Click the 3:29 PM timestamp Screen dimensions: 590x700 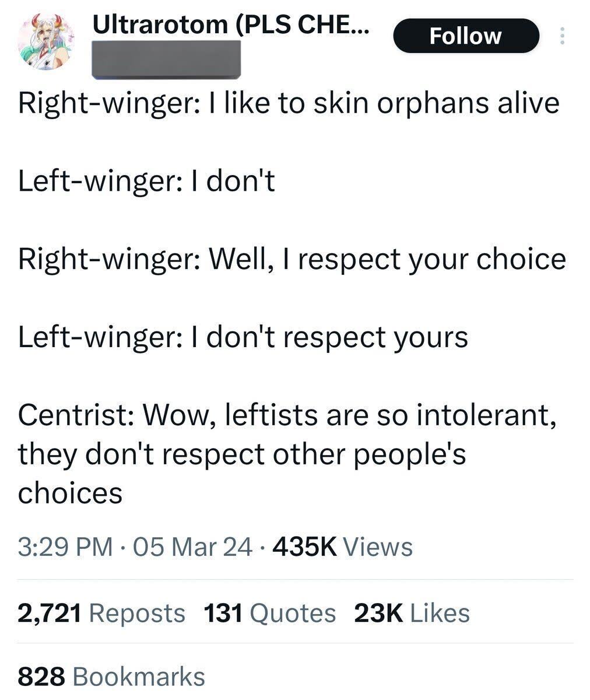pyautogui.click(x=65, y=547)
